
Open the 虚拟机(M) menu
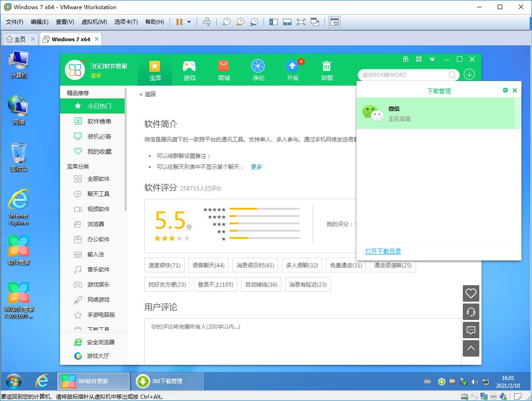(x=94, y=22)
